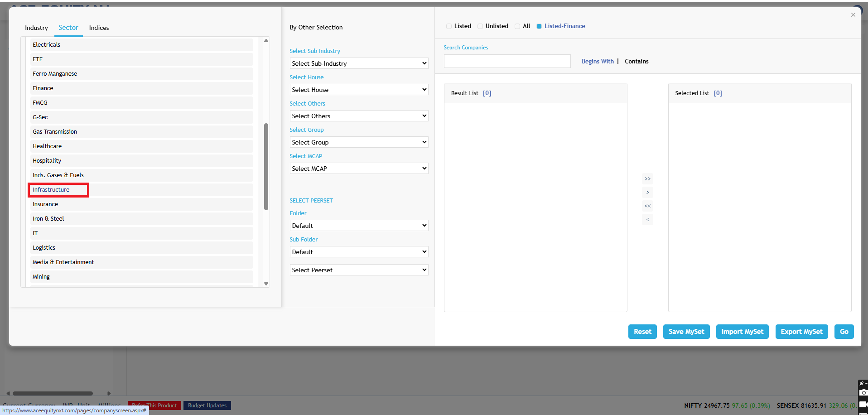Focus the Search Companies text field
This screenshot has height=415, width=868.
(x=507, y=62)
